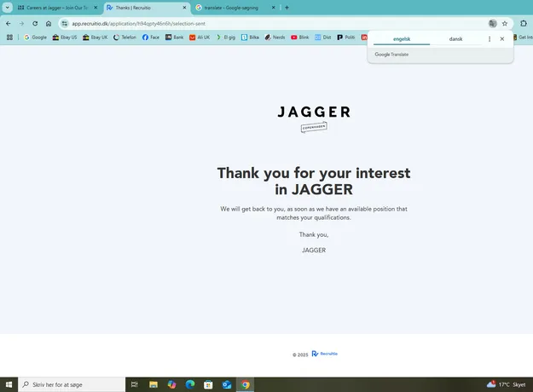Open a new browser tab
Image resolution: width=533 pixels, height=392 pixels.
[x=287, y=8]
